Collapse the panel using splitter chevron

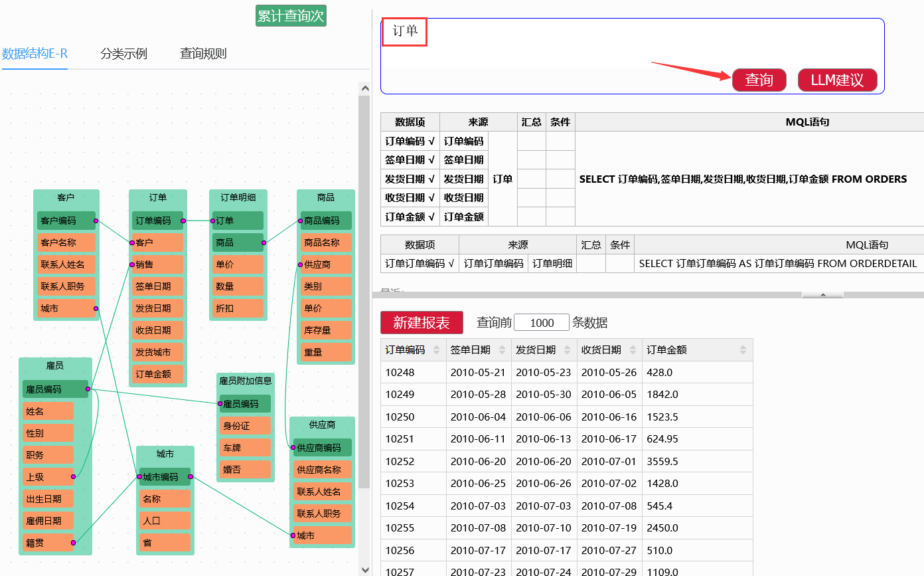822,294
